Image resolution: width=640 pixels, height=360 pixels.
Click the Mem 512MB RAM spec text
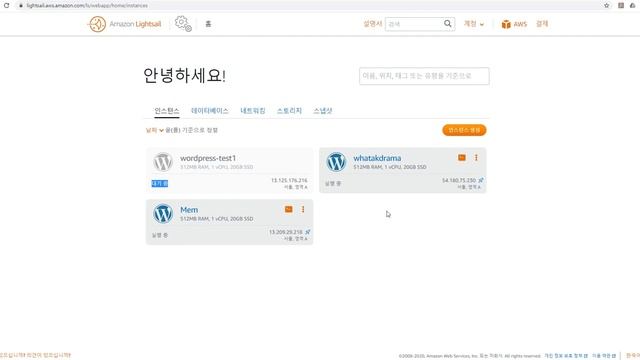217,219
